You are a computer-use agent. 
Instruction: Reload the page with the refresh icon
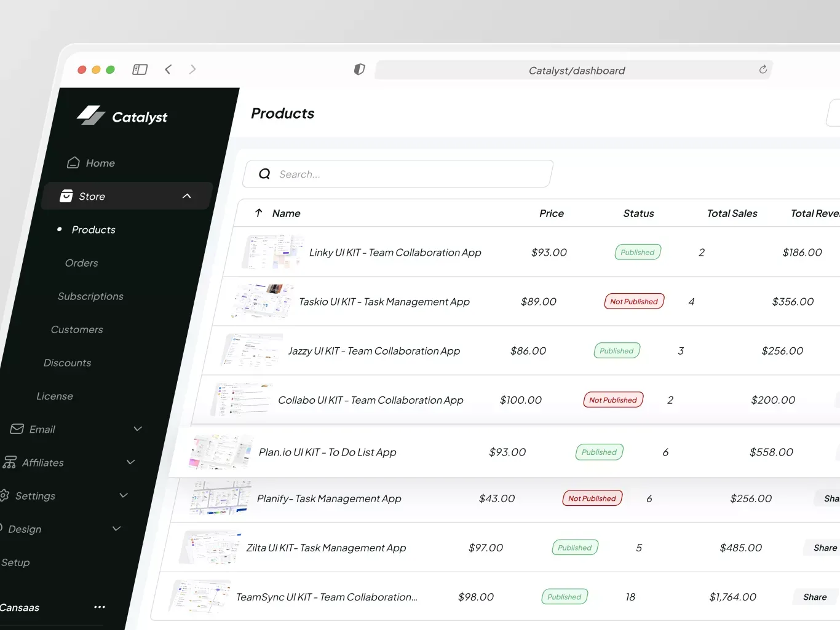tap(763, 69)
